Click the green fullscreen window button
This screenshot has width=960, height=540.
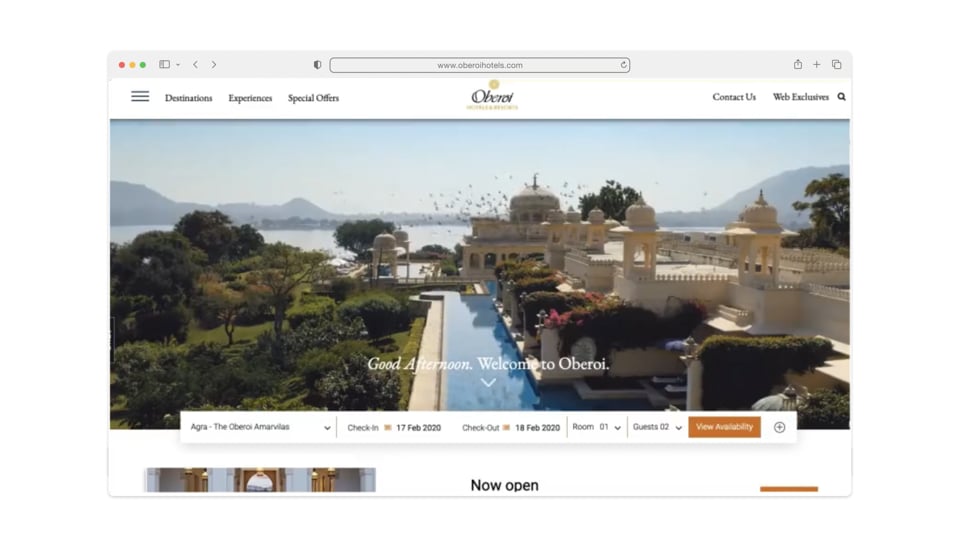(x=143, y=65)
